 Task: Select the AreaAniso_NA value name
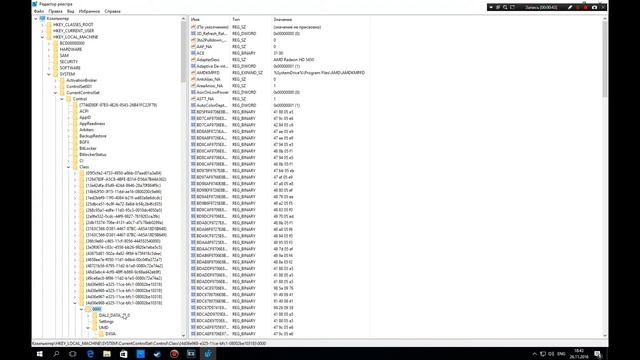[x=209, y=86]
